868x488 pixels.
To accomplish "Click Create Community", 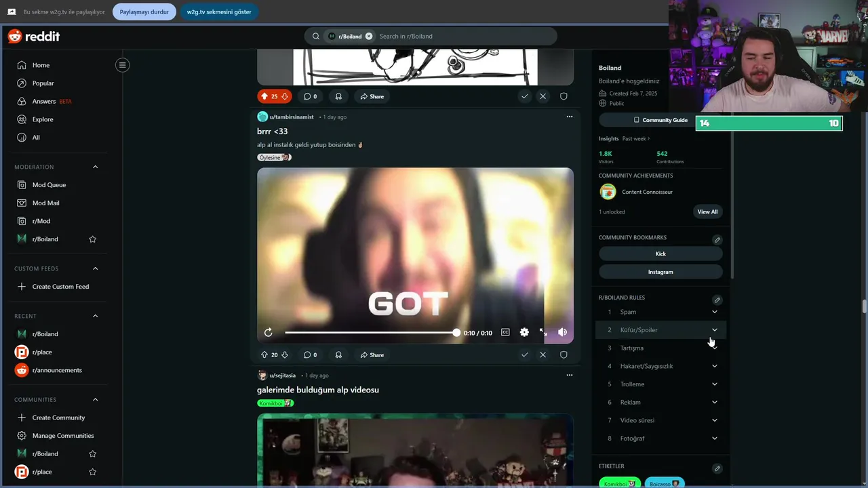I will (x=58, y=418).
